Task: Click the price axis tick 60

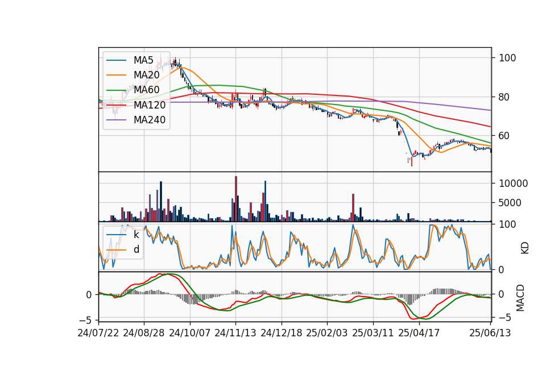Action: 504,136
